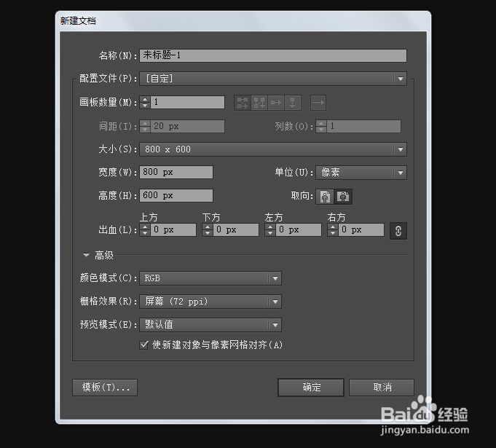Select grid by column artboard arrangement icon
The width and height of the screenshot is (496, 448).
coord(259,103)
